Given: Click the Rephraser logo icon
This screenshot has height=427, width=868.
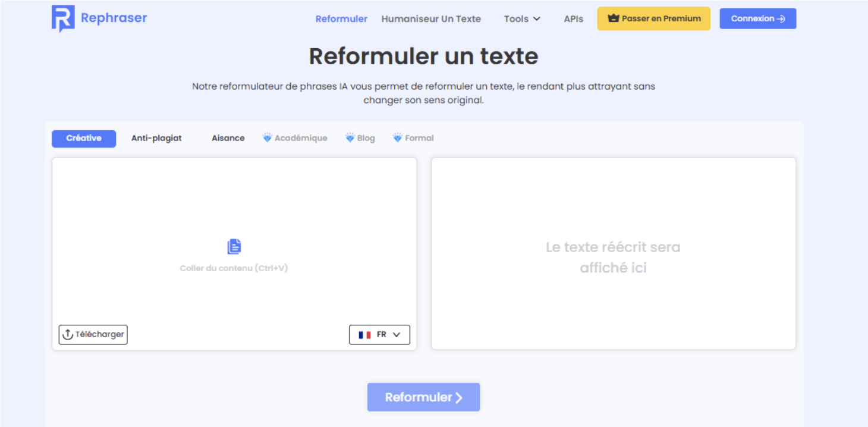Looking at the screenshot, I should [63, 18].
